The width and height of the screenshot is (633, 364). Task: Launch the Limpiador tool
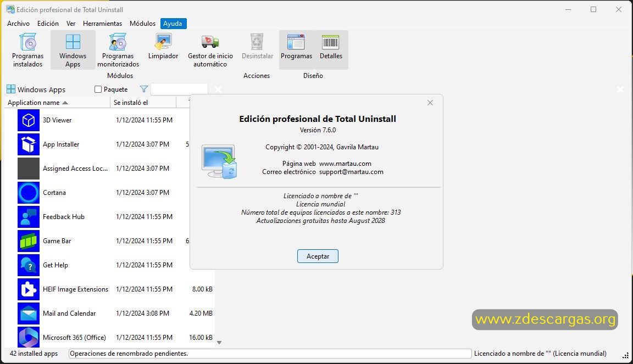pyautogui.click(x=163, y=46)
